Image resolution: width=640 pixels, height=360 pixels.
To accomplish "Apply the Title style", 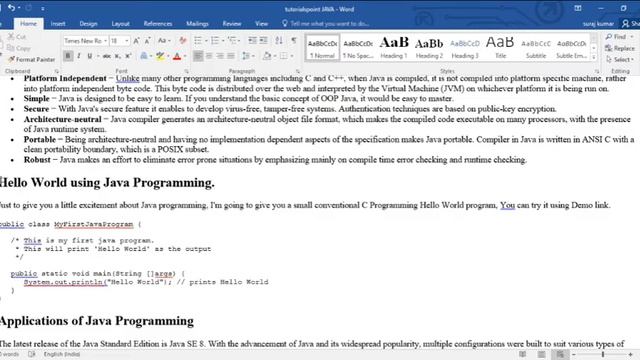I will 500,47.
